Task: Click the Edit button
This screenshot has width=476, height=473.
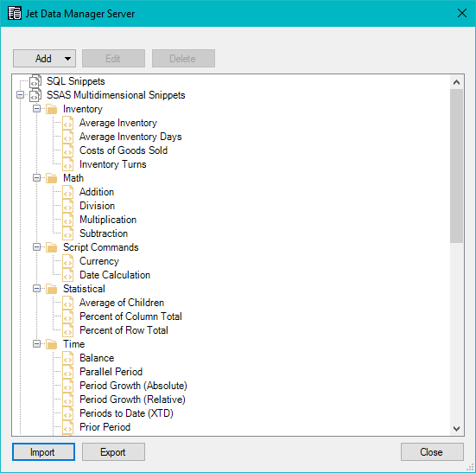Action: coord(113,58)
